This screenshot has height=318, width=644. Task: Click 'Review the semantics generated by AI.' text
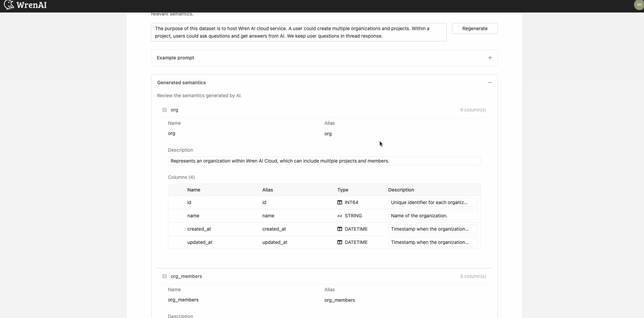(199, 96)
